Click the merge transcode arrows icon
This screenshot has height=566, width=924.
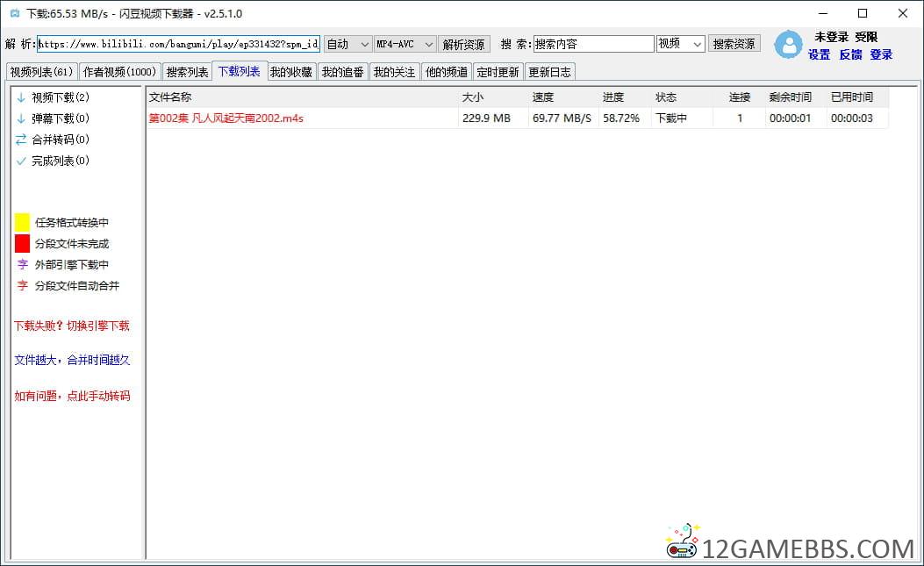click(x=21, y=140)
